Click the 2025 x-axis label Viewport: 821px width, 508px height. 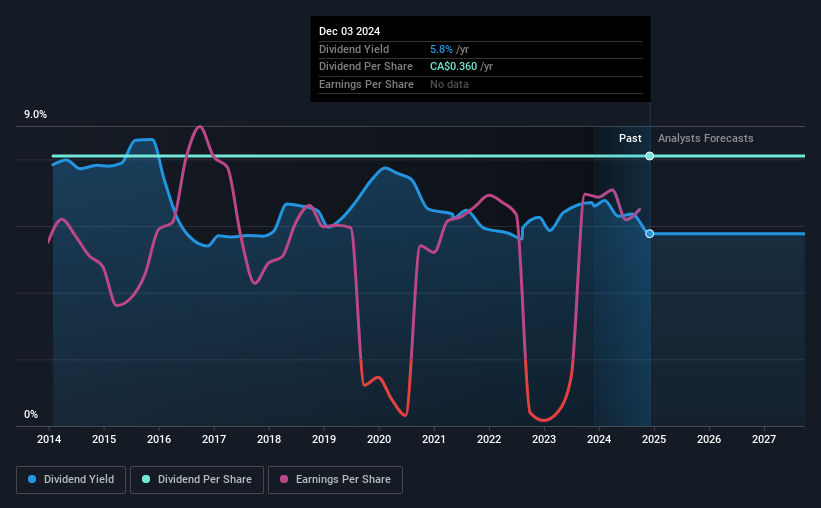click(x=654, y=439)
